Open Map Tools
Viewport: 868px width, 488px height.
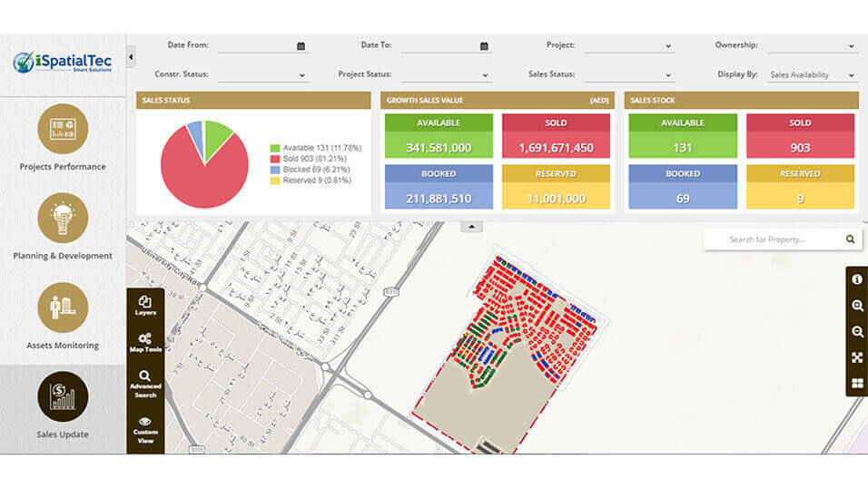coord(145,342)
